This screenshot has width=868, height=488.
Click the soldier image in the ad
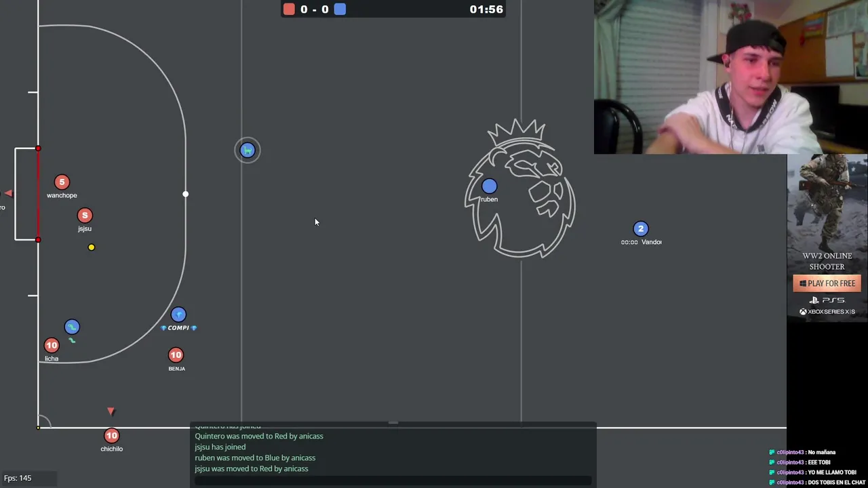pyautogui.click(x=826, y=201)
